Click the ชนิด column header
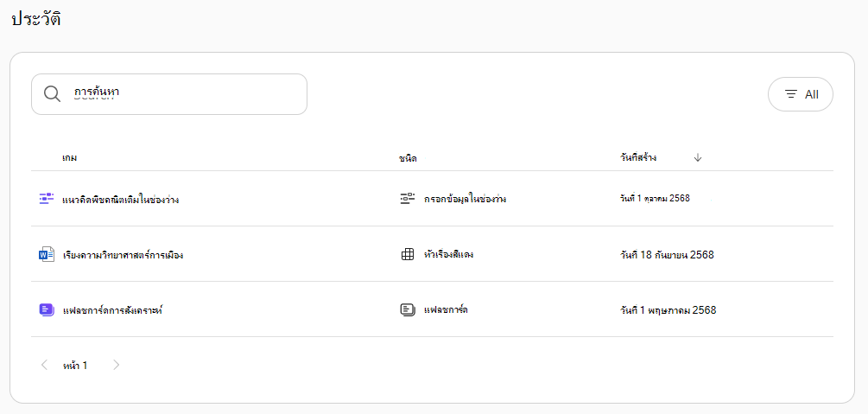This screenshot has height=414, width=868. [x=408, y=158]
